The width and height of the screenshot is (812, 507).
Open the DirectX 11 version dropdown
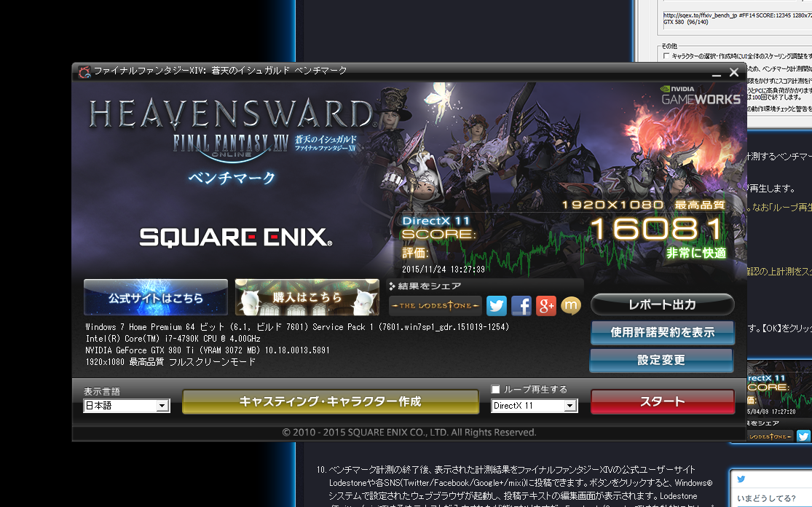534,406
